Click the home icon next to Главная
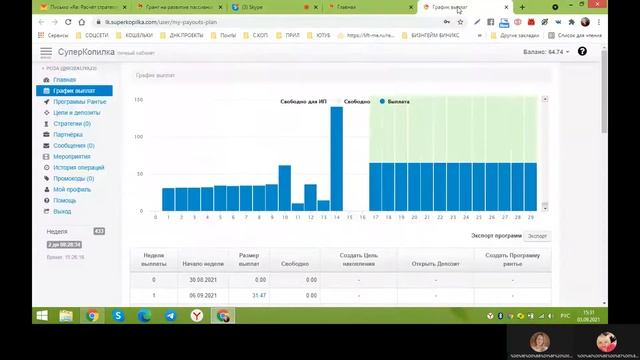Screen dimensions: 640x360 pyautogui.click(x=47, y=80)
